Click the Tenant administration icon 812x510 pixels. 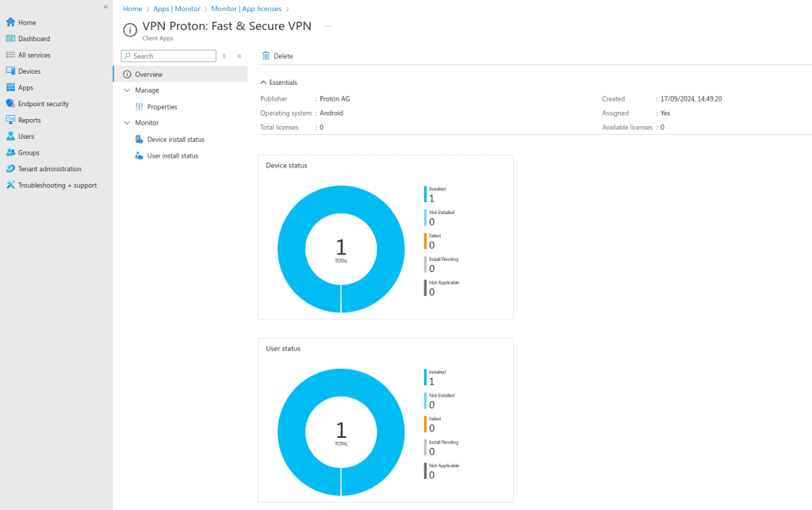point(10,169)
